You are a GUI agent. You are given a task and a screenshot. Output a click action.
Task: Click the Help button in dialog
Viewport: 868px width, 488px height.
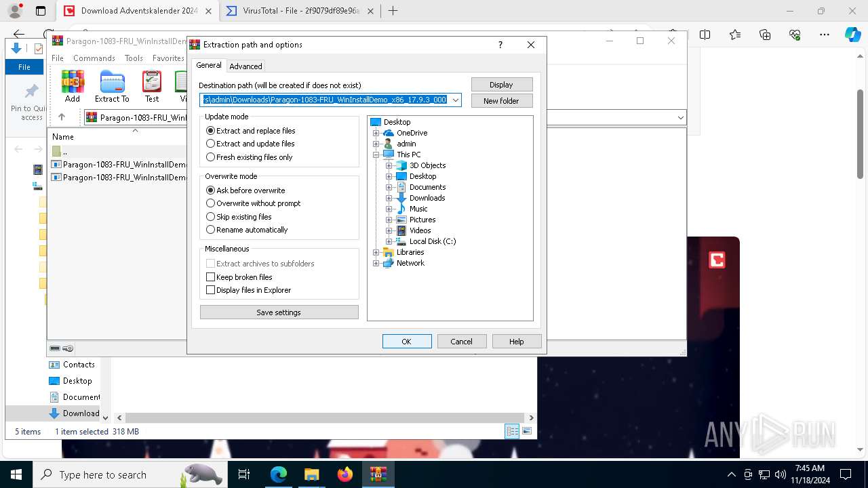(517, 342)
